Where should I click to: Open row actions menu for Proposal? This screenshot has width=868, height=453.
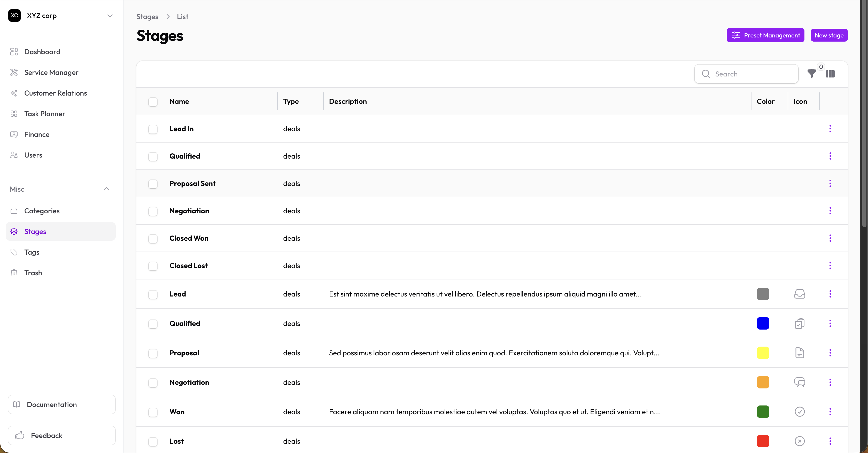coord(830,353)
